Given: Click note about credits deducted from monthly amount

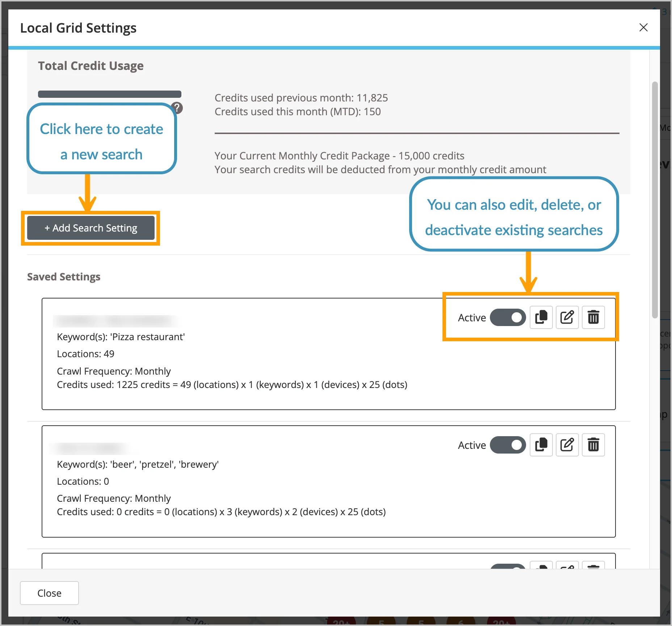Looking at the screenshot, I should 380,170.
